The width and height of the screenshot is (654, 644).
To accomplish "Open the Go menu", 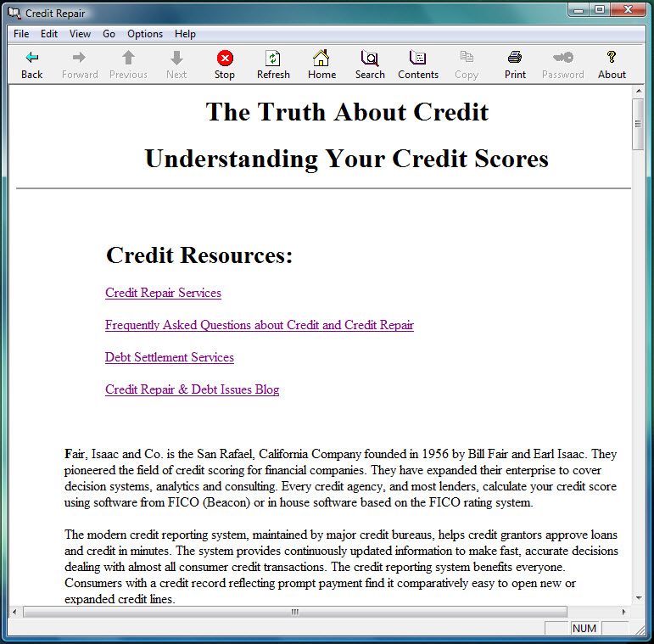I will pos(109,34).
